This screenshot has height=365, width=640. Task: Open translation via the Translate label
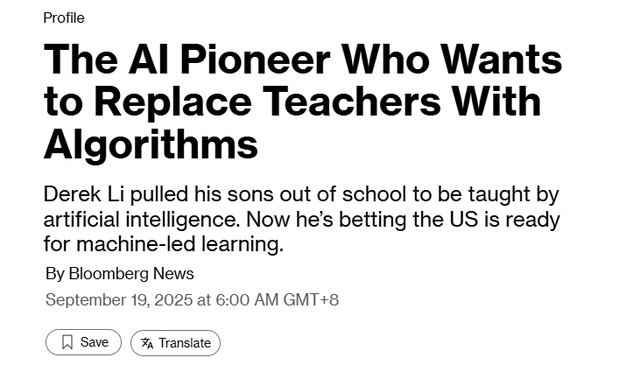(184, 343)
